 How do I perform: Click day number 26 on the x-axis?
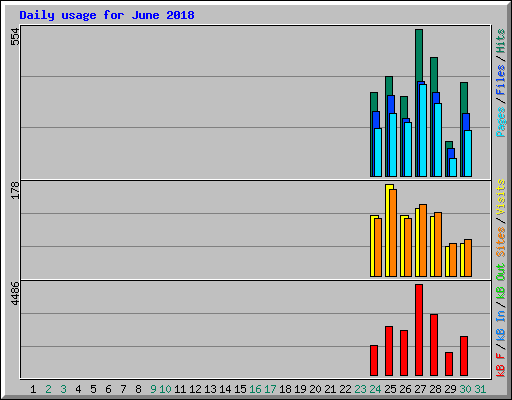point(405,389)
